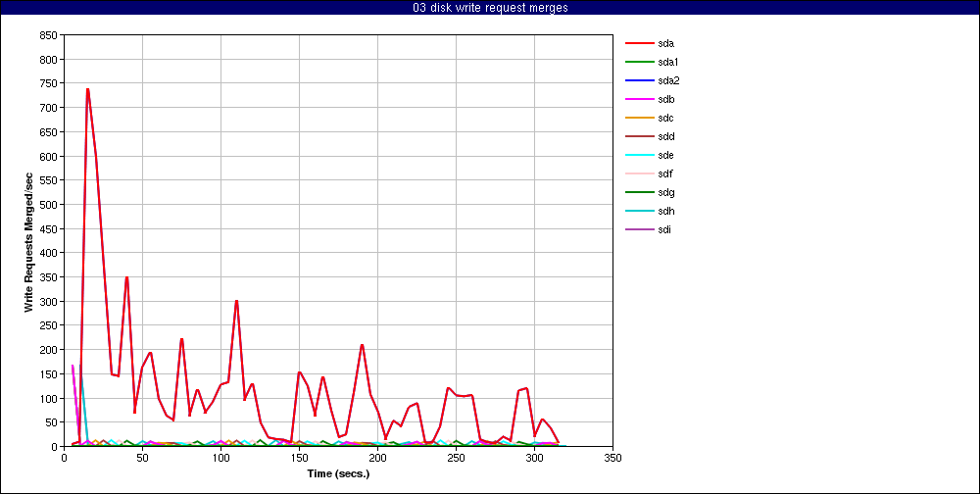This screenshot has width=980, height=494.
Task: Click the chart title '03 disk write request merges'
Action: click(x=490, y=8)
